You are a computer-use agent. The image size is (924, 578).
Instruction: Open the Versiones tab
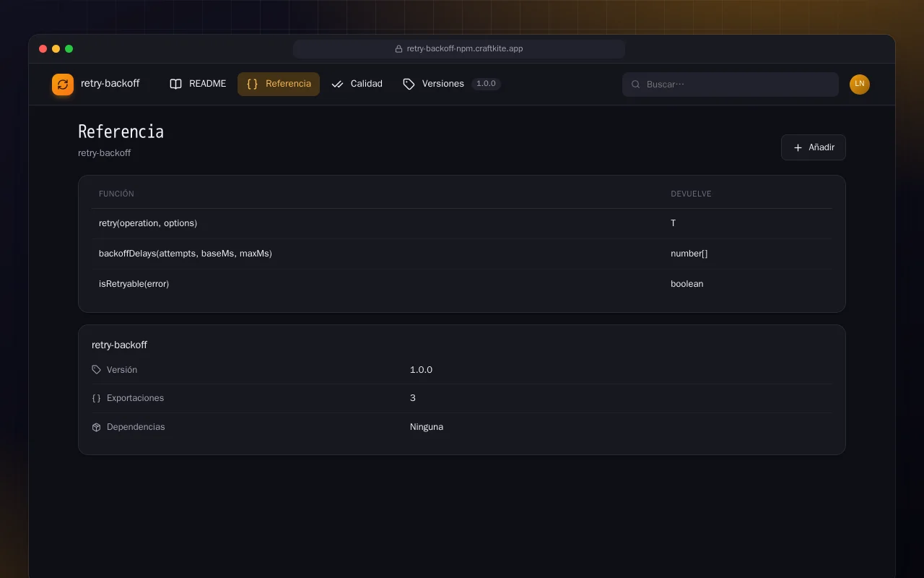(452, 84)
